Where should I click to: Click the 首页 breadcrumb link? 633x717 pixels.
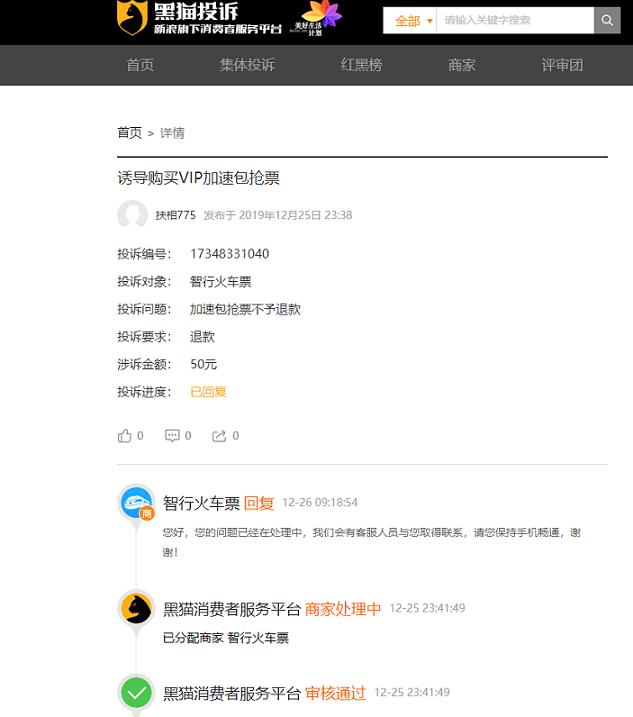(x=130, y=133)
